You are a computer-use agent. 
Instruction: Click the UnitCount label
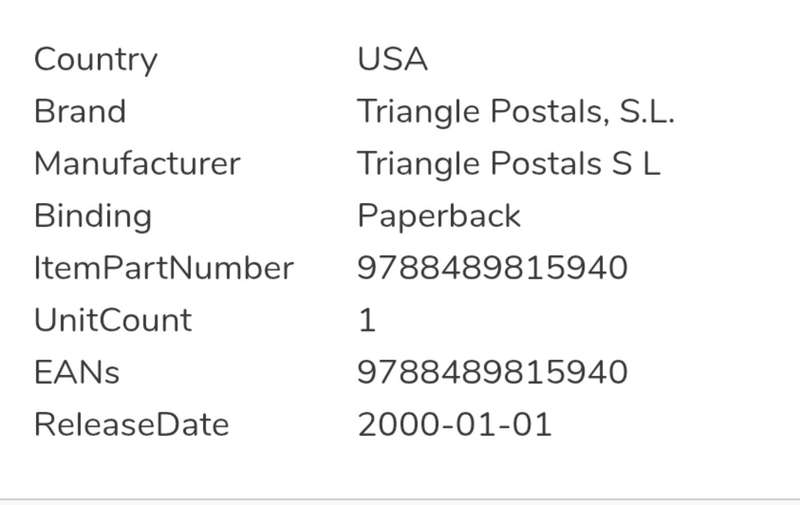(x=113, y=320)
